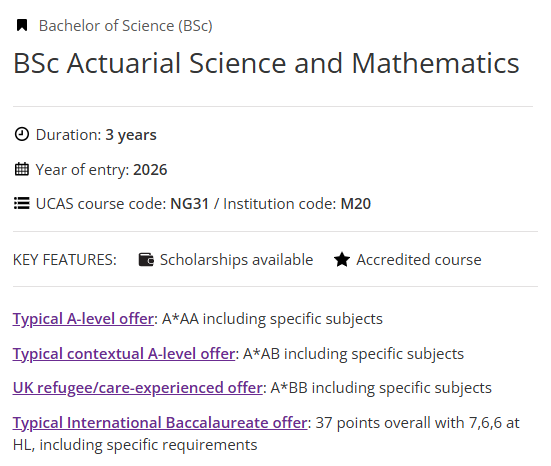
Task: Click the NG31 UCAS course code
Action: (190, 204)
